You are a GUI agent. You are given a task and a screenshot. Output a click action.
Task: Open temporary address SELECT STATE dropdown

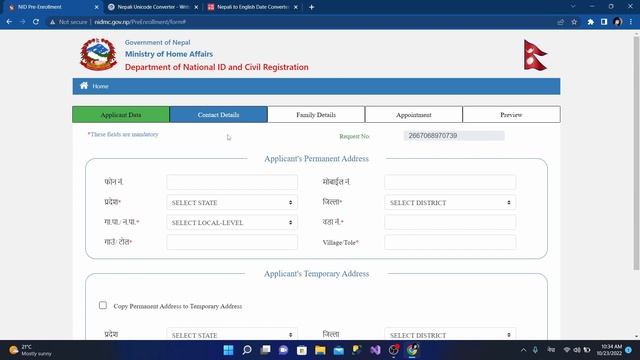point(232,334)
